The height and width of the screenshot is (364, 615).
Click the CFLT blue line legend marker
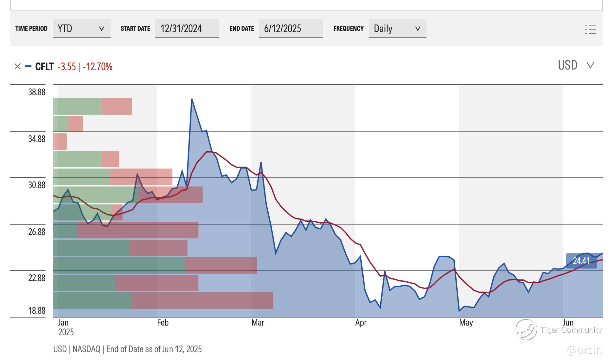tap(28, 66)
